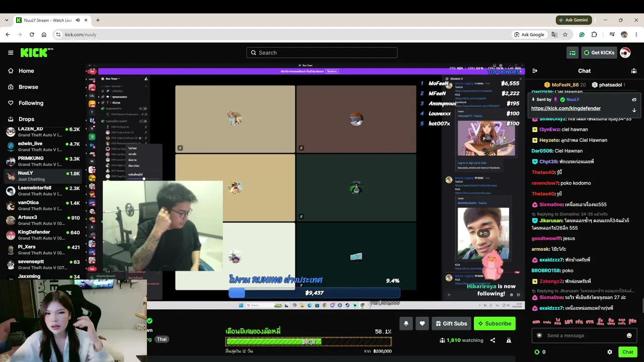Show the chat users list icon
Screen dimensions: 644x362
coord(634,71)
